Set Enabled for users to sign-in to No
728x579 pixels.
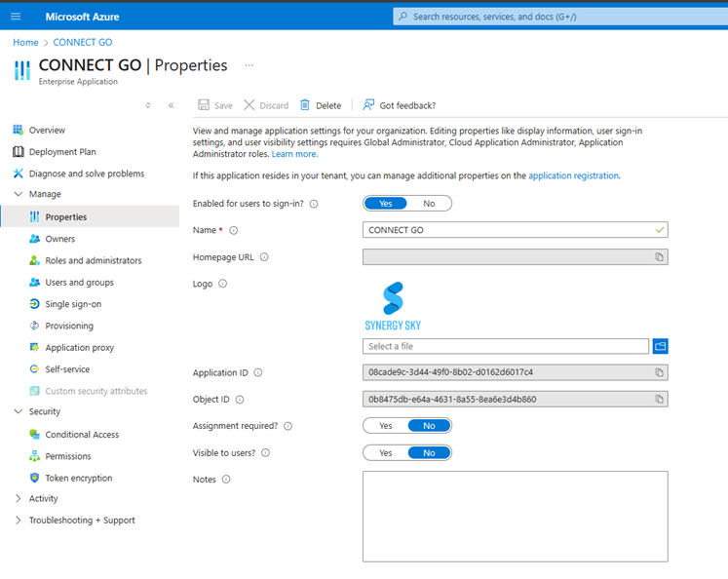(x=429, y=204)
